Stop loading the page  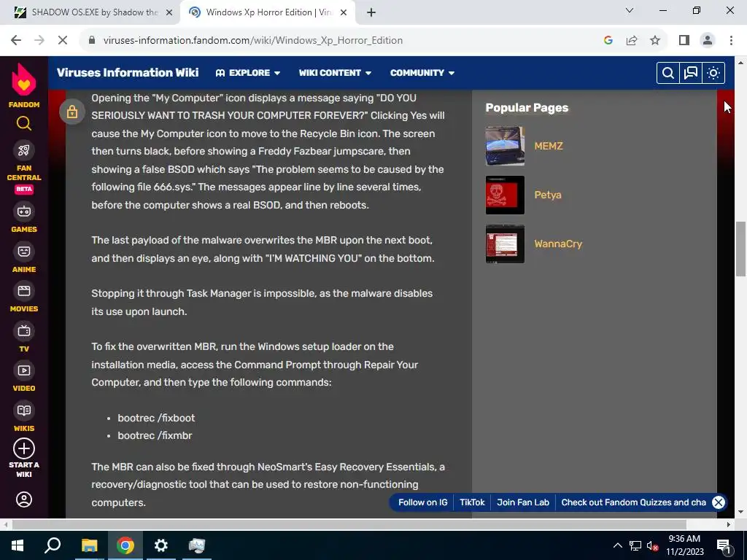tap(63, 41)
